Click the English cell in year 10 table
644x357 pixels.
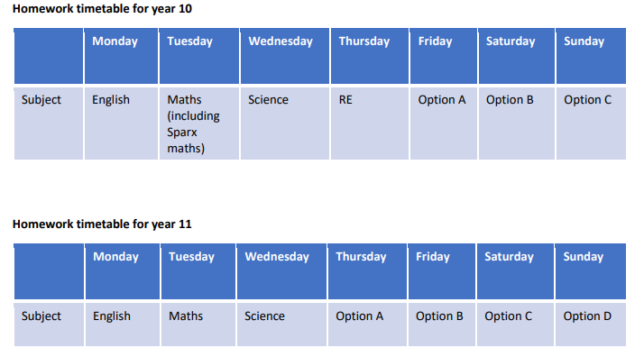(x=121, y=124)
